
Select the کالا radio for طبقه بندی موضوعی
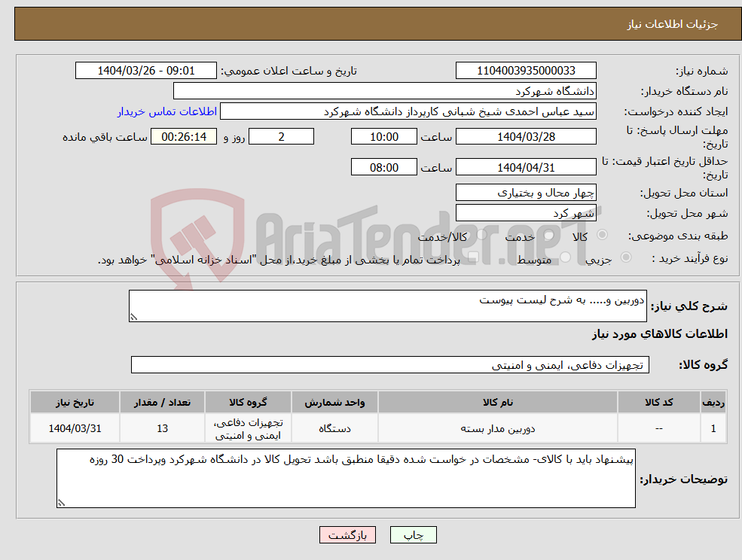(x=600, y=235)
